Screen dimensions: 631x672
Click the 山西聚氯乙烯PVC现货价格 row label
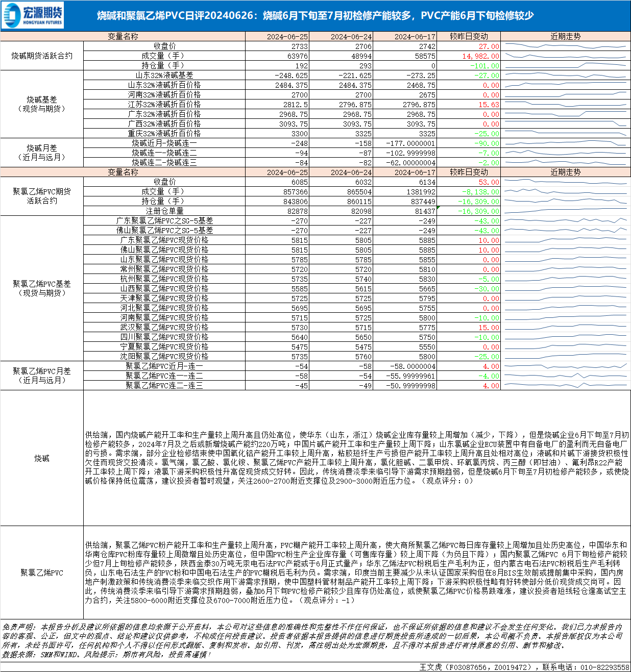pyautogui.click(x=164, y=289)
